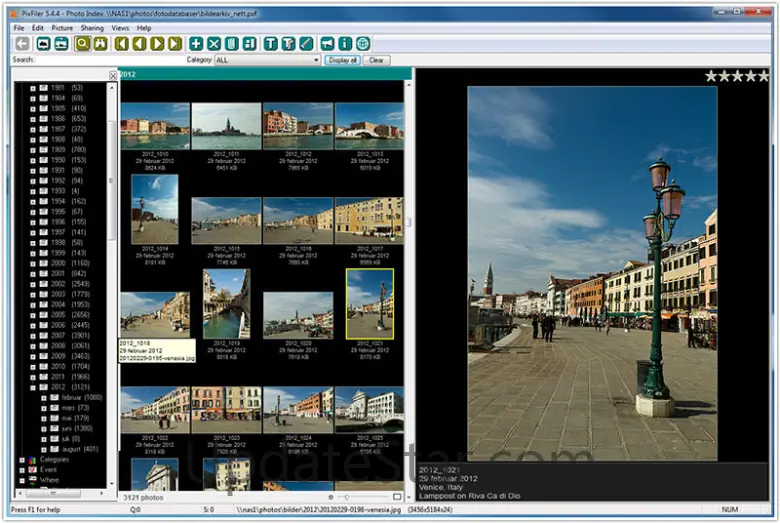Click the magnifier search toolbar icon
This screenshot has height=523, width=780.
click(83, 44)
